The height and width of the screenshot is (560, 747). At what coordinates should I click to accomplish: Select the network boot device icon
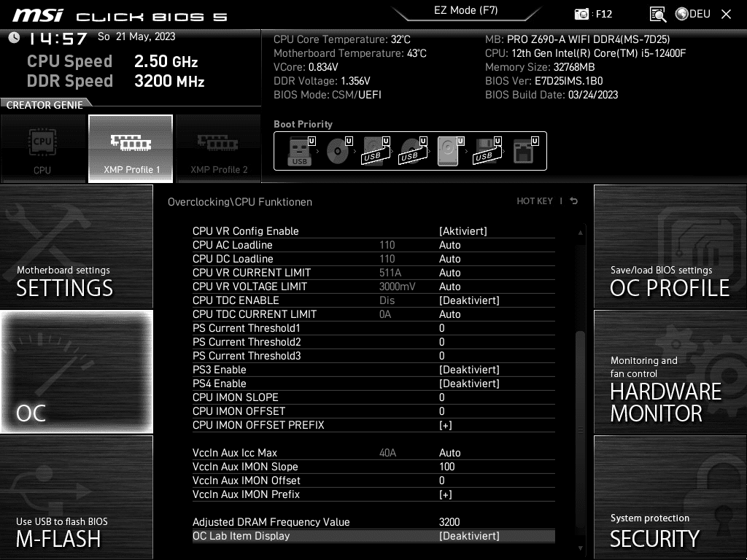(525, 151)
